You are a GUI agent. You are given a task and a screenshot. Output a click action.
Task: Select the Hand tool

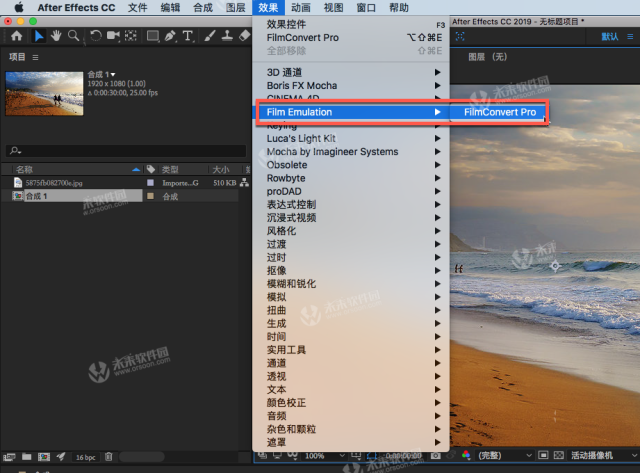pos(56,36)
